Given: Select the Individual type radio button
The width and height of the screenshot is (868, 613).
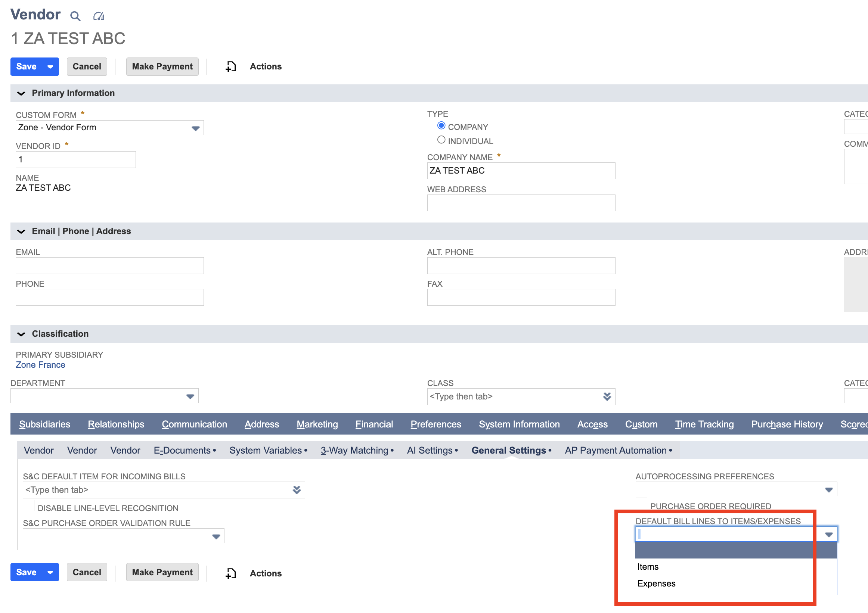Looking at the screenshot, I should [441, 140].
